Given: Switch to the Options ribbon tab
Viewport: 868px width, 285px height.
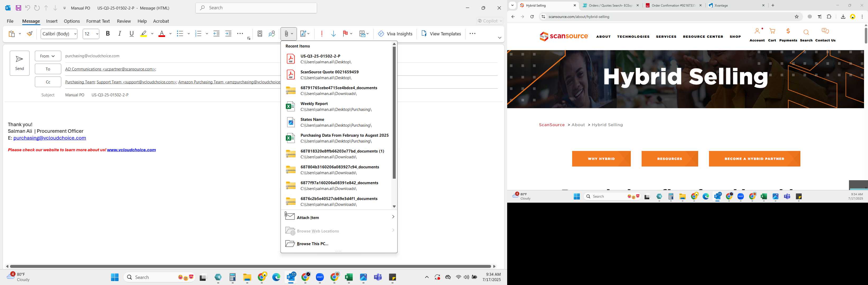Looking at the screenshot, I should [x=72, y=21].
